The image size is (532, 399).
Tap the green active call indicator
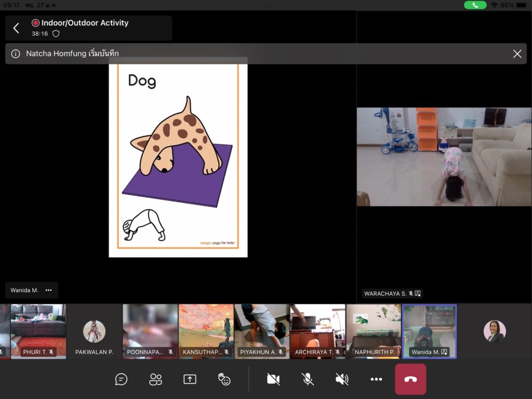475,5
